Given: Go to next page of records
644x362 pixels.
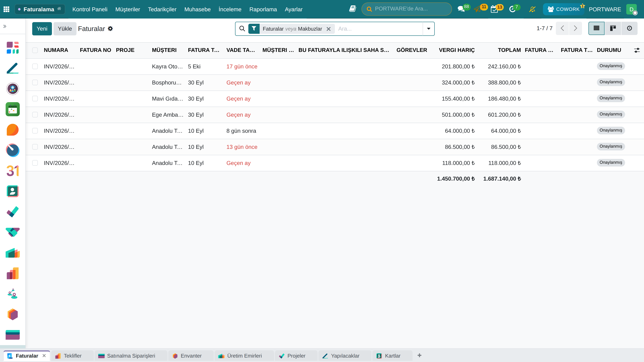Looking at the screenshot, I should [x=575, y=28].
